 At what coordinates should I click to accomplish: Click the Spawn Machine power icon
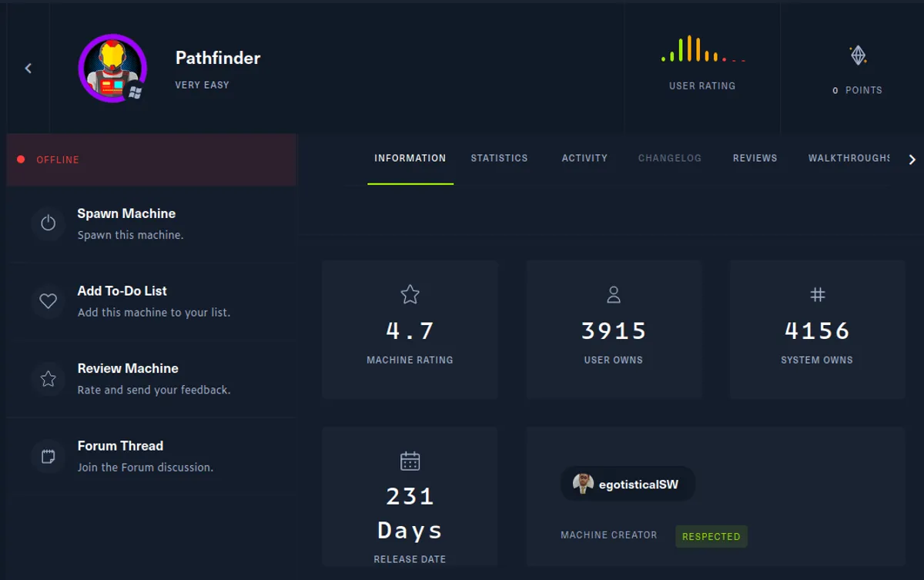(x=48, y=223)
